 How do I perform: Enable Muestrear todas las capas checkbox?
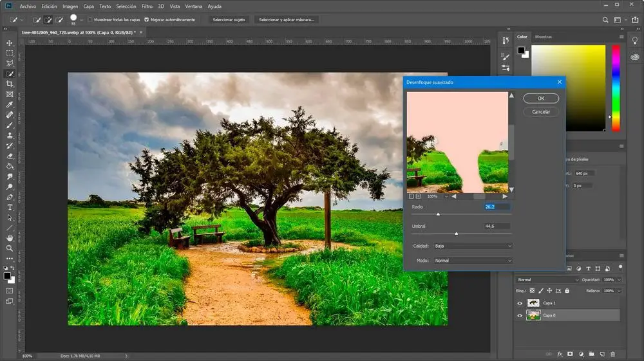click(90, 19)
